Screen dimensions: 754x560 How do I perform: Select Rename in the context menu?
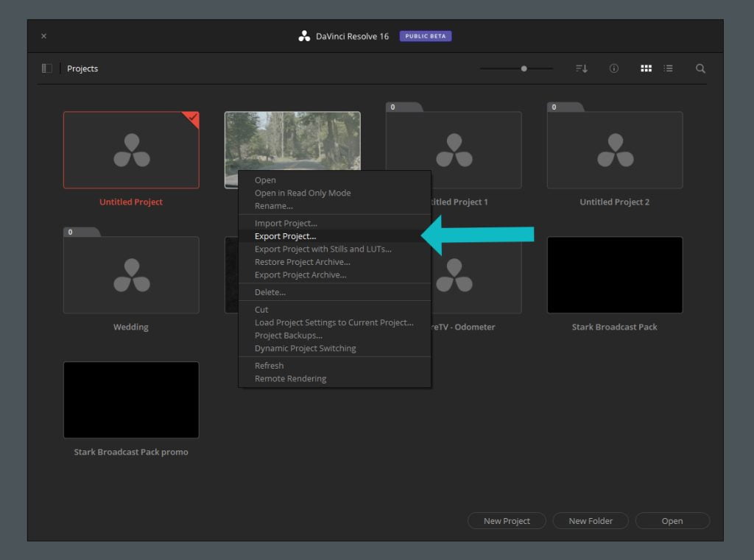click(273, 205)
